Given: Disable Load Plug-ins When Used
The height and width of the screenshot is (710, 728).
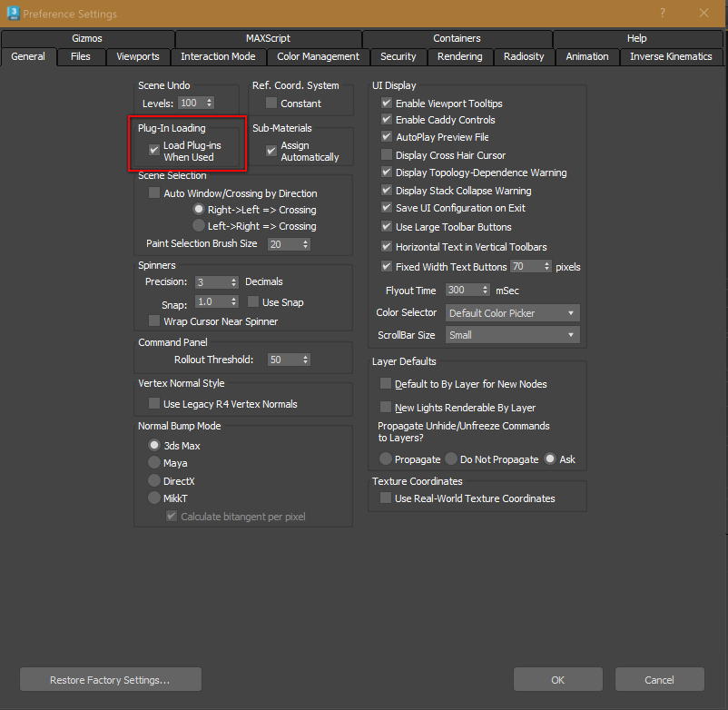Looking at the screenshot, I should click(x=154, y=148).
